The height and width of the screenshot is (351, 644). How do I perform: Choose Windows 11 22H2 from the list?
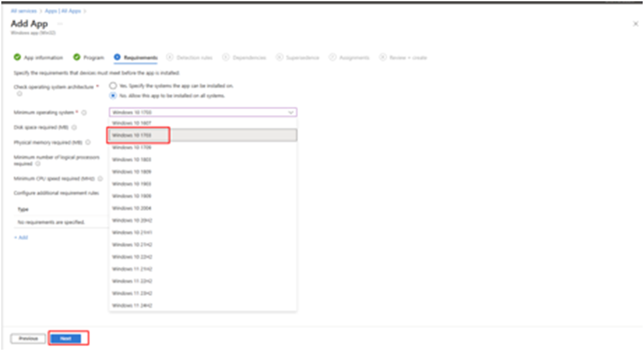coord(203,281)
